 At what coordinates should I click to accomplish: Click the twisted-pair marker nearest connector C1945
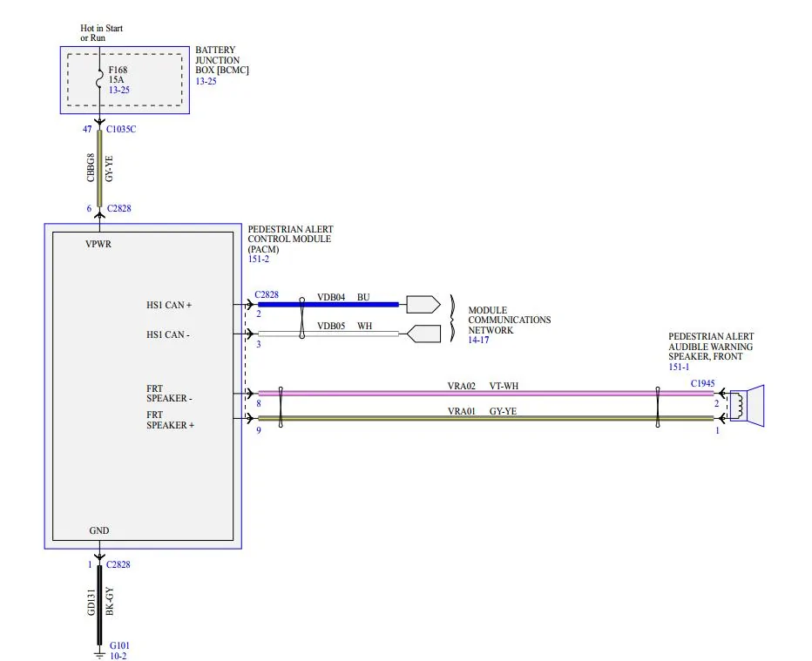pos(658,406)
